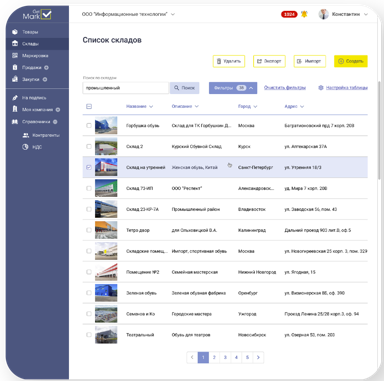This screenshot has width=384, height=381.
Task: Click the yellow Создать button
Action: point(351,61)
